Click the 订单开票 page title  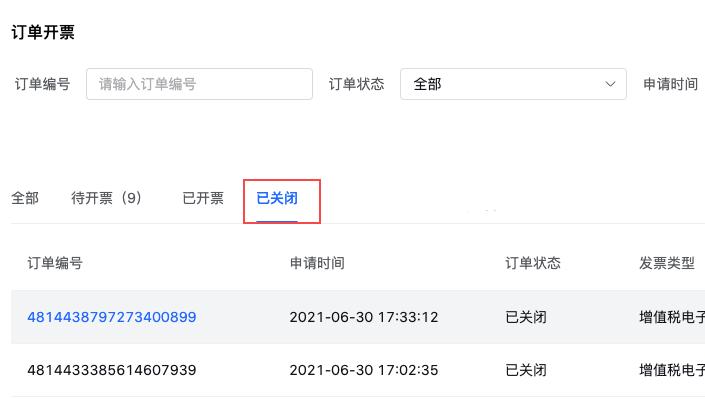point(43,32)
